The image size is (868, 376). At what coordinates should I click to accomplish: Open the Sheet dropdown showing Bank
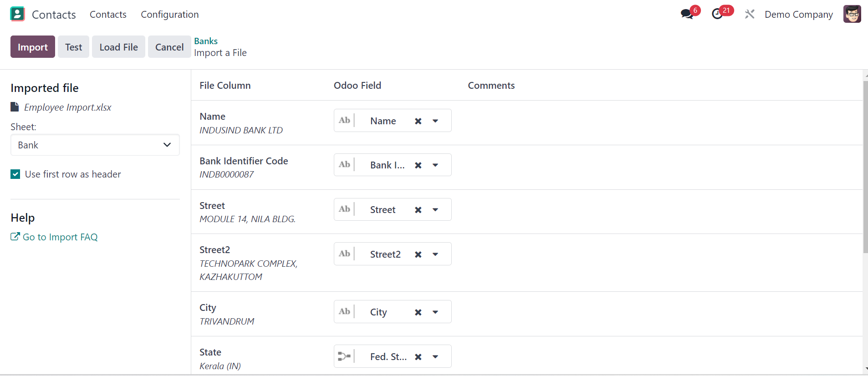click(95, 145)
